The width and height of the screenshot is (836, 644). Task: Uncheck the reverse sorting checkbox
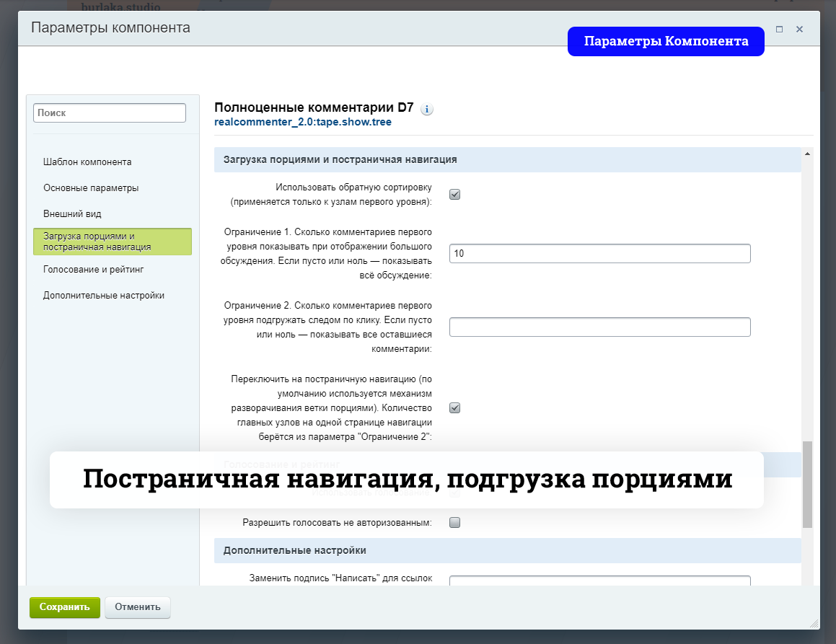454,195
